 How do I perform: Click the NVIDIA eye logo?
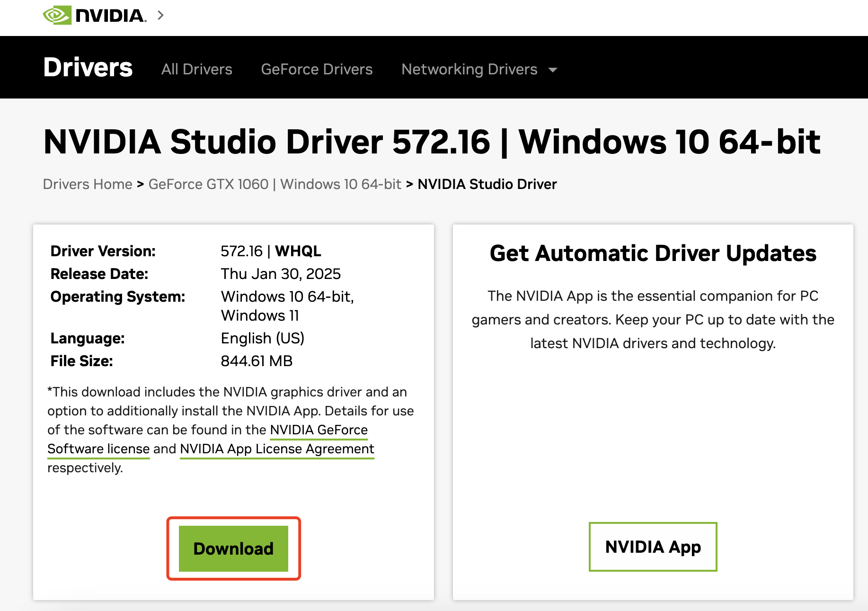[57, 15]
